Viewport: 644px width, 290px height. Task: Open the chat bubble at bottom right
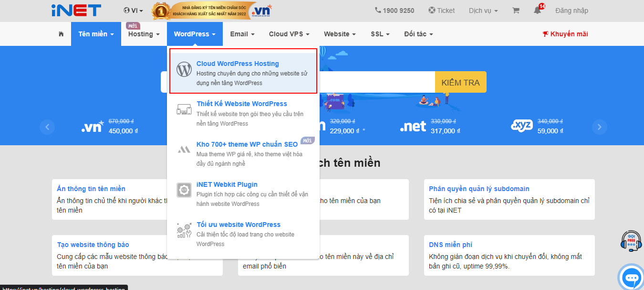[631, 277]
